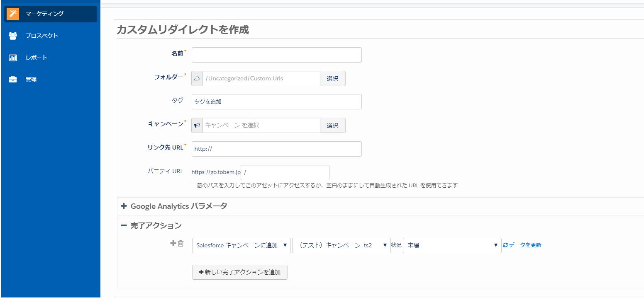Viewport: 644px width, 307px height.
Task: Focus the 名前 input field
Action: pyautogui.click(x=277, y=55)
